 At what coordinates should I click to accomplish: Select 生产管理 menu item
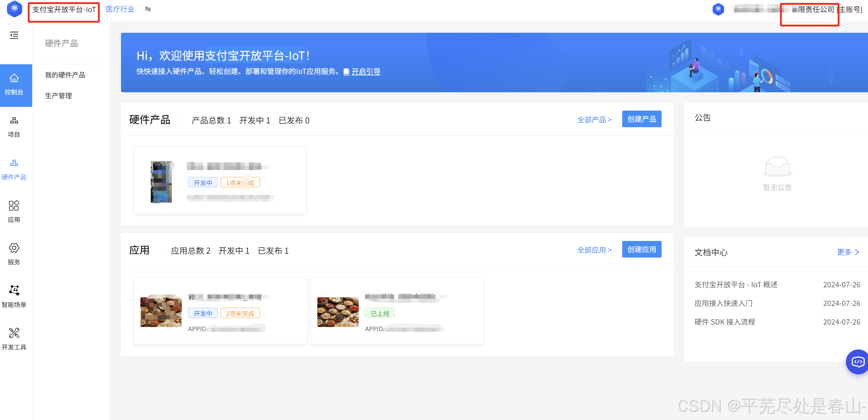pos(58,96)
